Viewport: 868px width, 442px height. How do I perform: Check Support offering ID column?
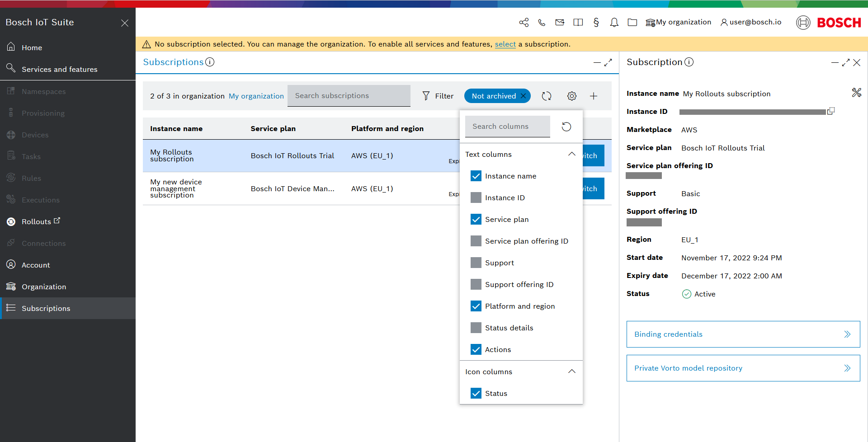[x=476, y=284]
